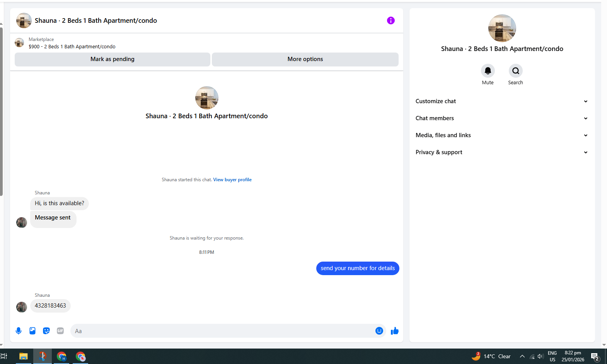The width and height of the screenshot is (607, 364).
Task: Open the 14°C Clear weather widget
Action: [x=491, y=356]
